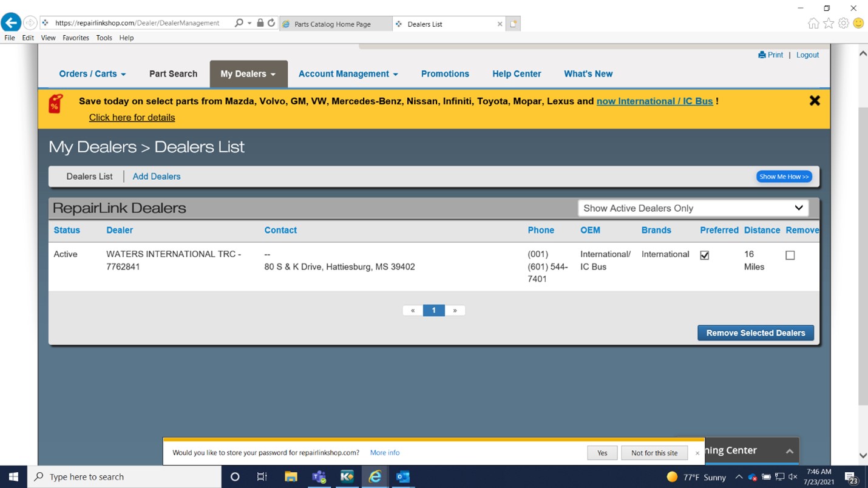Open the Favorites menu
Screen dimensions: 868x488
[x=76, y=38]
